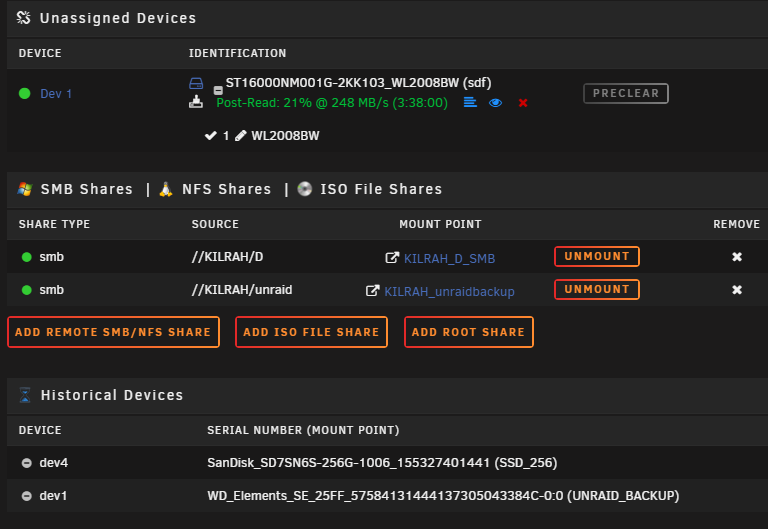
Task: Click the SMB Shares Windows icon
Action: (24, 189)
